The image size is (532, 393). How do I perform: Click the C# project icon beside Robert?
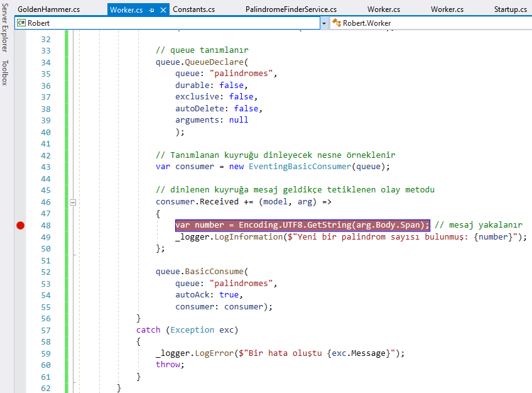[21, 23]
